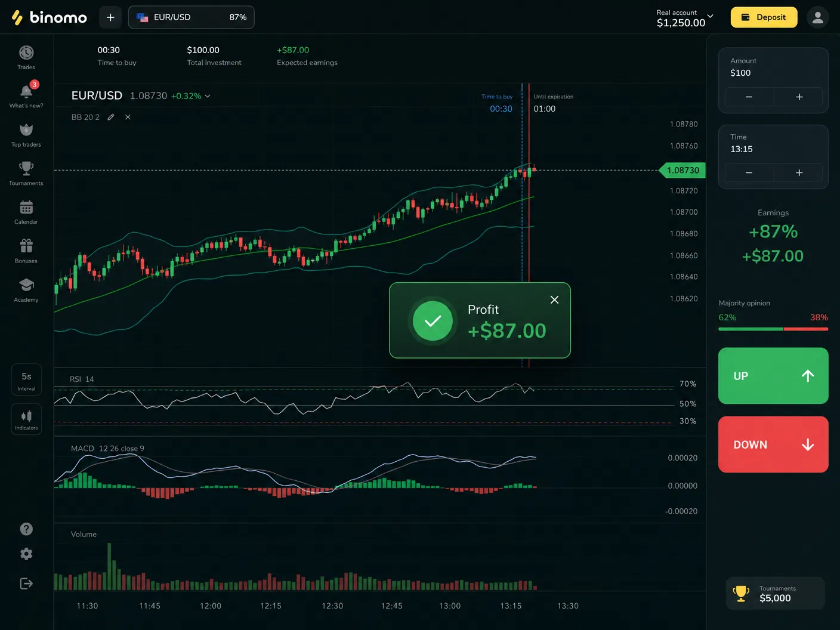Click the Majority opinion bar
840x630 pixels.
773,329
